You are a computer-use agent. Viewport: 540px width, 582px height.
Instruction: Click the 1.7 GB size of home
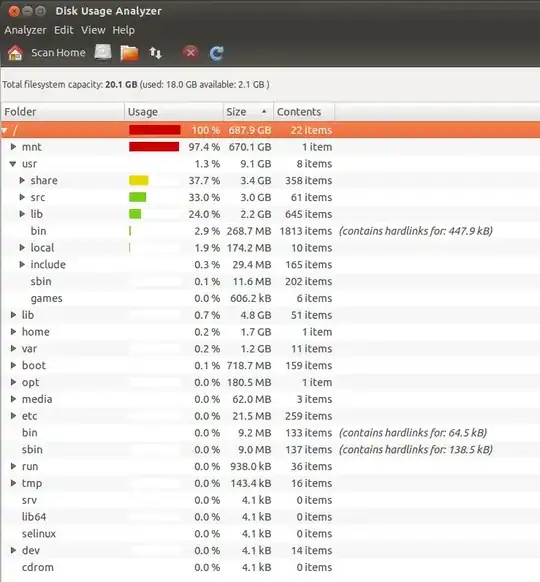(x=256, y=332)
